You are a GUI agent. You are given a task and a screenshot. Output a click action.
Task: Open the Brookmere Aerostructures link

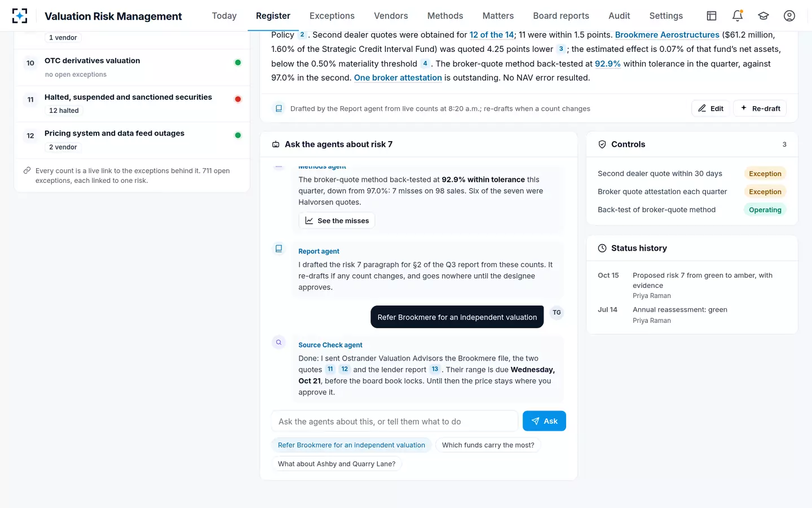coord(667,35)
